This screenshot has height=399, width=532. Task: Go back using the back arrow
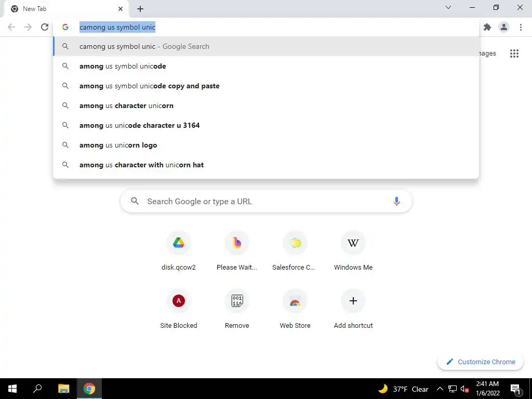pos(11,27)
